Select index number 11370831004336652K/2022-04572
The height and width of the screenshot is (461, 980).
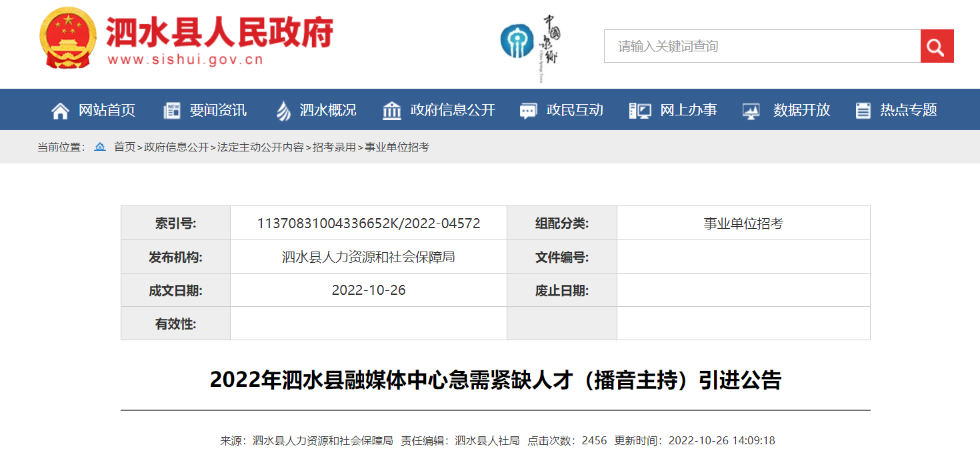[369, 223]
